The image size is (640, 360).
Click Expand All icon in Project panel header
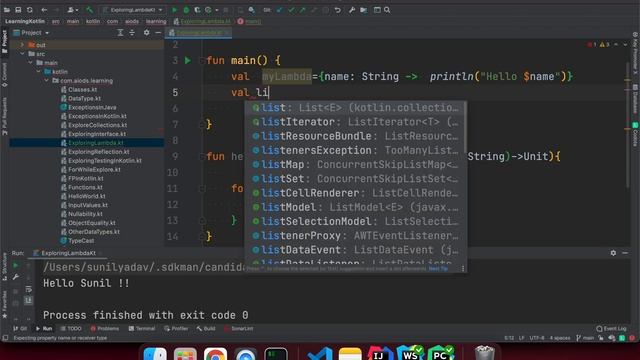coord(120,33)
